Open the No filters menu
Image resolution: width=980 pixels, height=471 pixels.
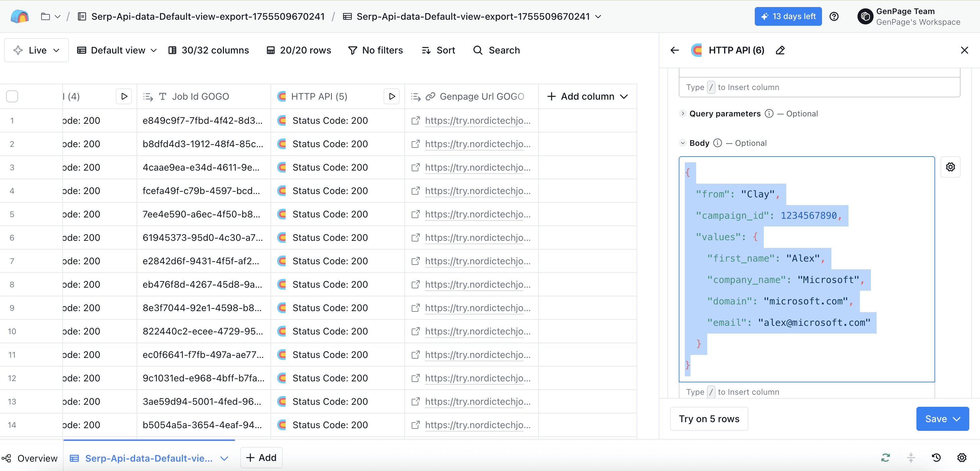pyautogui.click(x=375, y=50)
